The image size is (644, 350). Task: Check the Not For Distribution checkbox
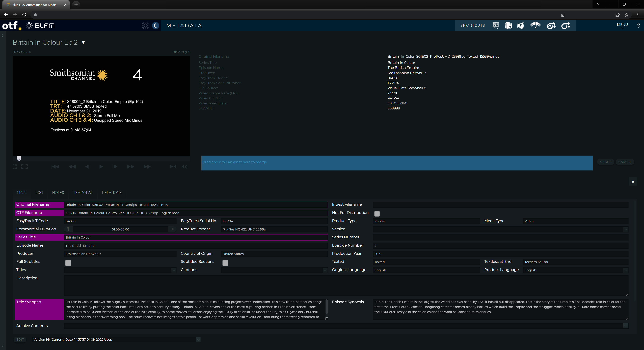click(x=377, y=214)
